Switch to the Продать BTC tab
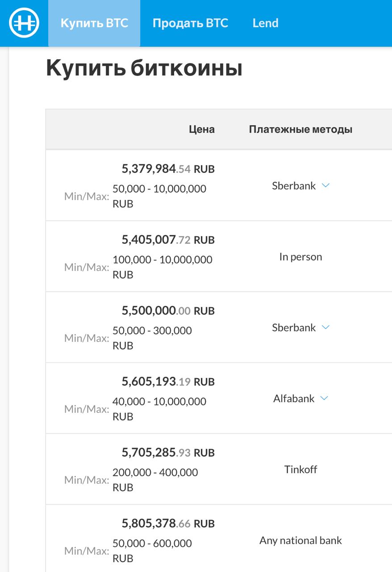This screenshot has width=392, height=572. click(190, 23)
